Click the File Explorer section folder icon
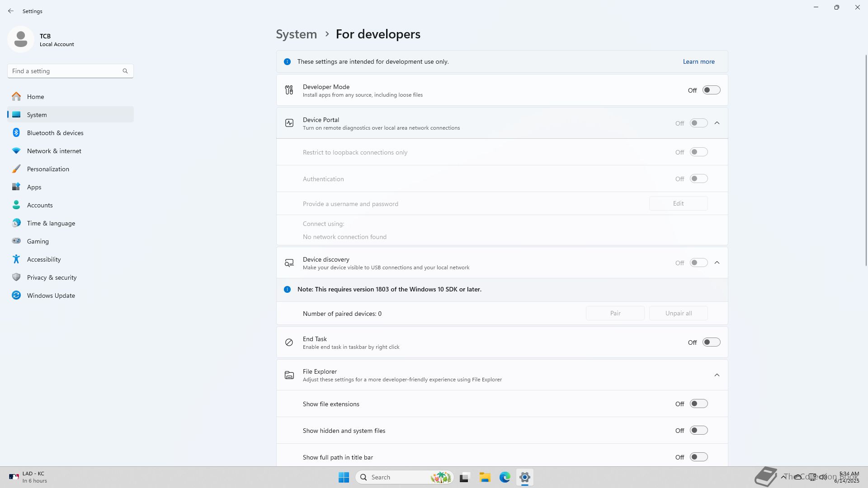Screen dimensions: 868x488 coord(289,375)
